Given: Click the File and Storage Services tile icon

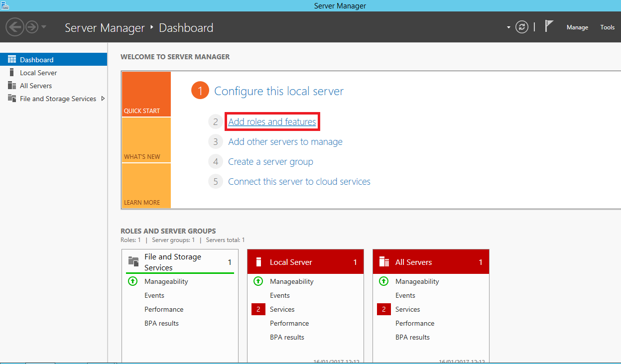Looking at the screenshot, I should [133, 261].
